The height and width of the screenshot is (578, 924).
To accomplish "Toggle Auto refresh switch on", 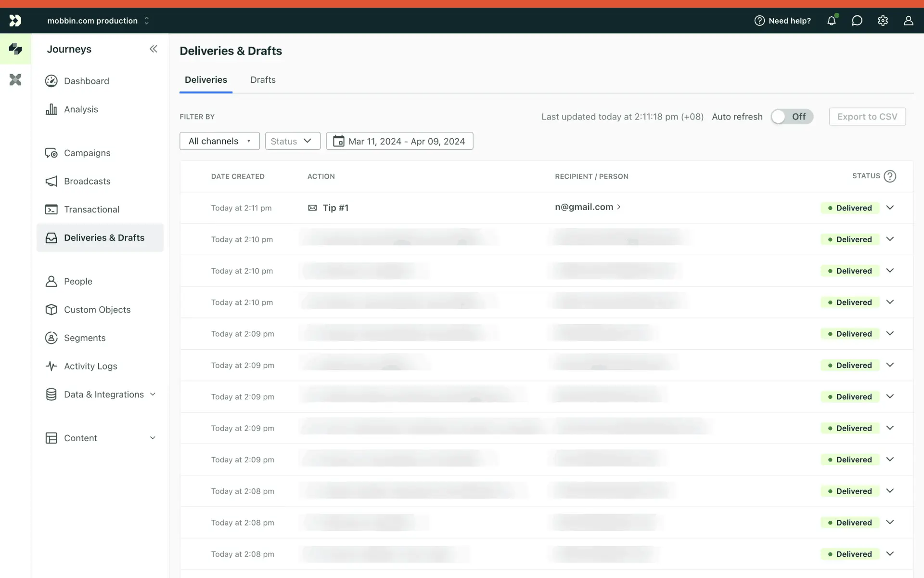I will (792, 117).
